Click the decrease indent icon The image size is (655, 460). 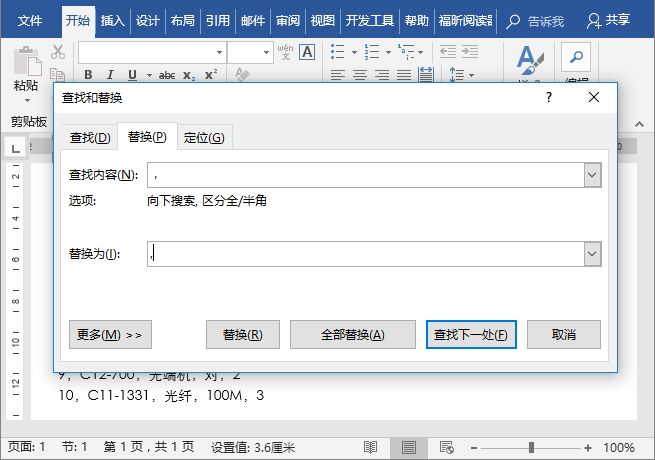[x=448, y=52]
